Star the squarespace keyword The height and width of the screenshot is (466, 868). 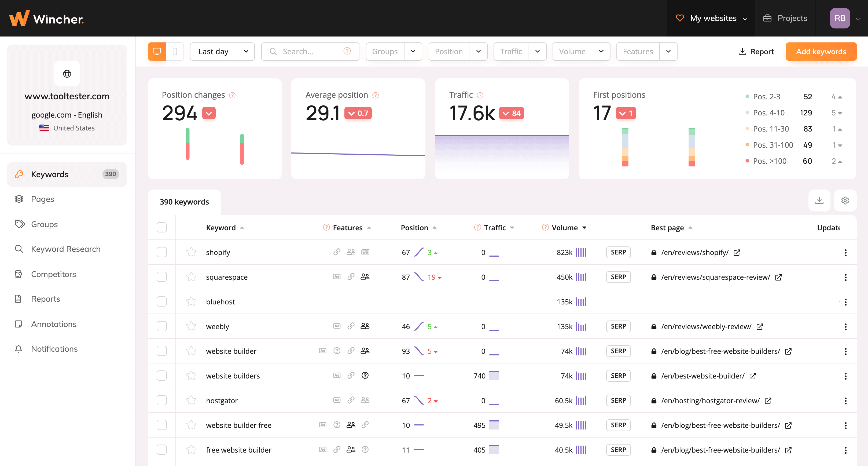point(191,277)
